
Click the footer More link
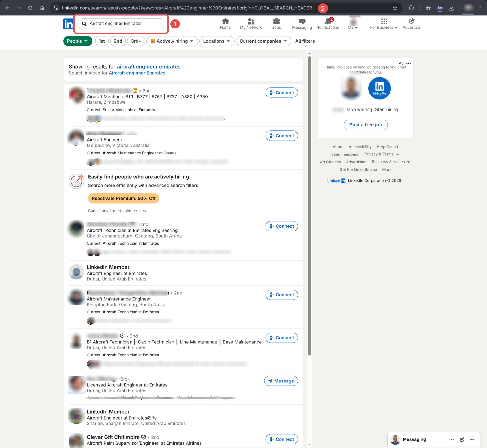(x=387, y=169)
